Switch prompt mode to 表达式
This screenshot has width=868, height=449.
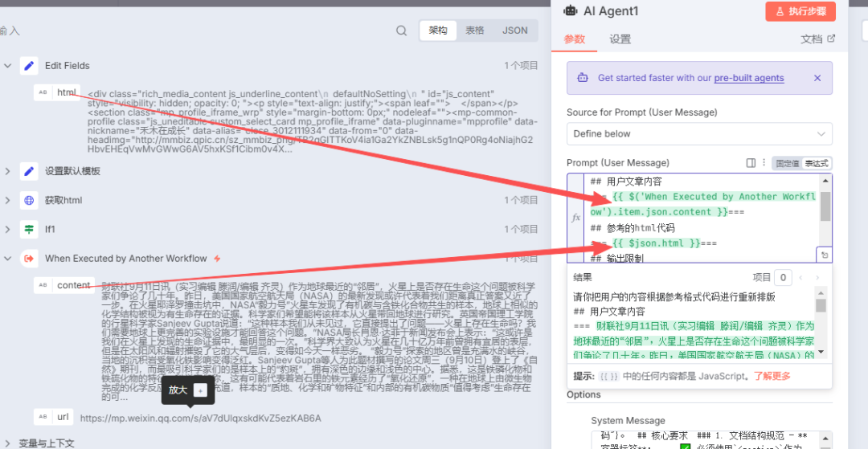[x=817, y=163]
